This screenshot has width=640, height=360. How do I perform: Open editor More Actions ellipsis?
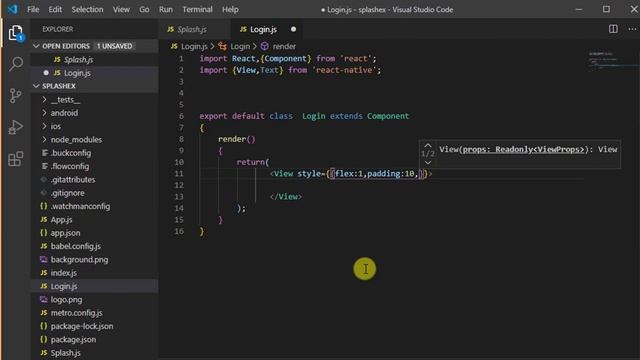[x=632, y=29]
